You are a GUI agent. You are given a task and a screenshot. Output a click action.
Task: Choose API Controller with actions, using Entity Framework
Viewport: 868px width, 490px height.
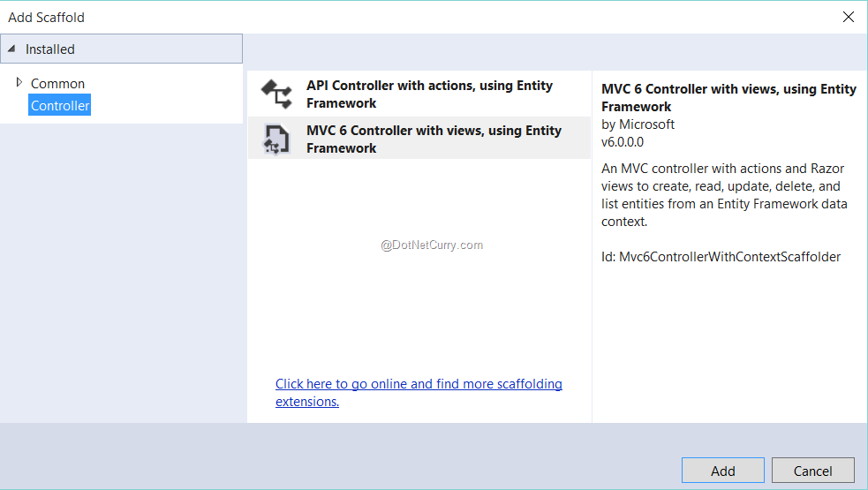419,94
